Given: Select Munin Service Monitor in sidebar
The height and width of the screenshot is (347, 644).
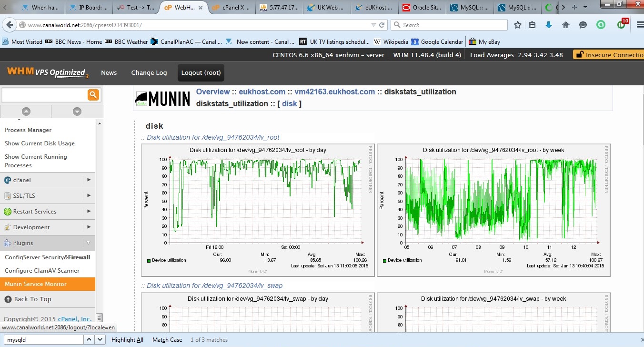Looking at the screenshot, I should pos(48,284).
